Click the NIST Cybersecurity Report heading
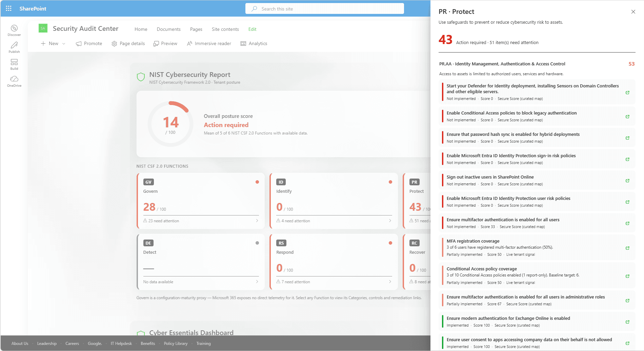Screen dimensions: 644x351 pos(190,75)
